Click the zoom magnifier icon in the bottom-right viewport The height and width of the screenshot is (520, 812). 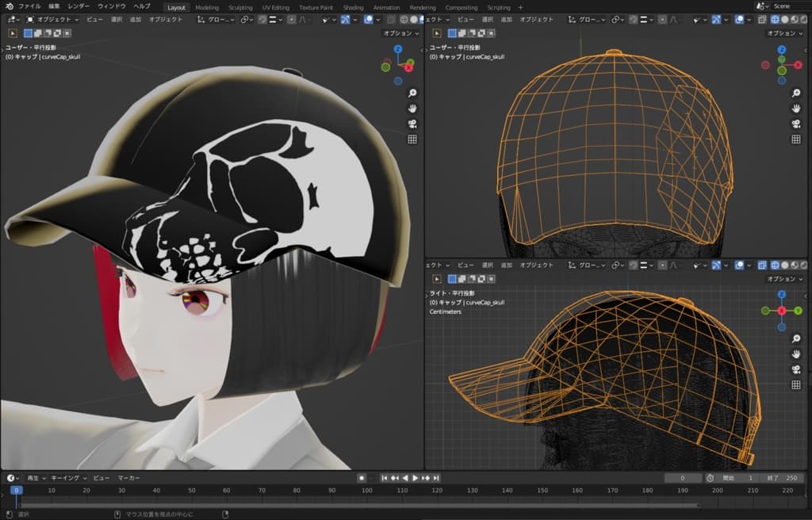pos(796,338)
